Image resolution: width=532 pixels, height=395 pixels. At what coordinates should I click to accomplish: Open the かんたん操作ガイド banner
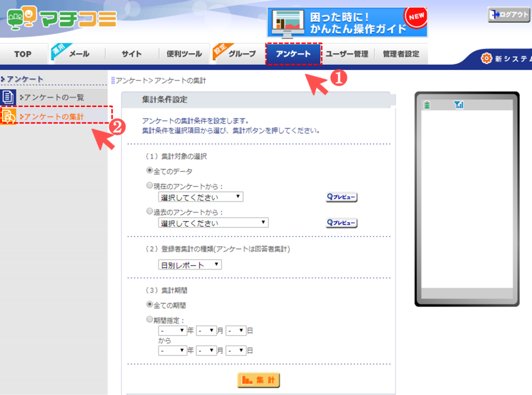347,22
